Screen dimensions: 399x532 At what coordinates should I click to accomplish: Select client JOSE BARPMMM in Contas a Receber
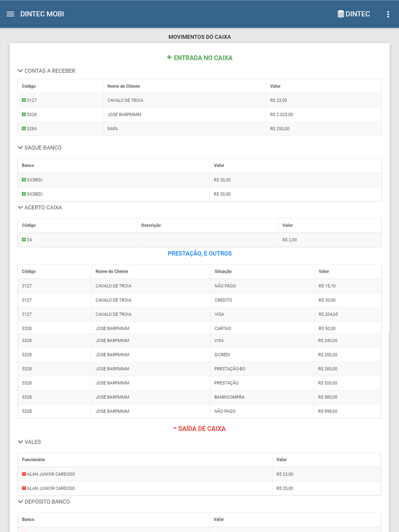click(124, 114)
